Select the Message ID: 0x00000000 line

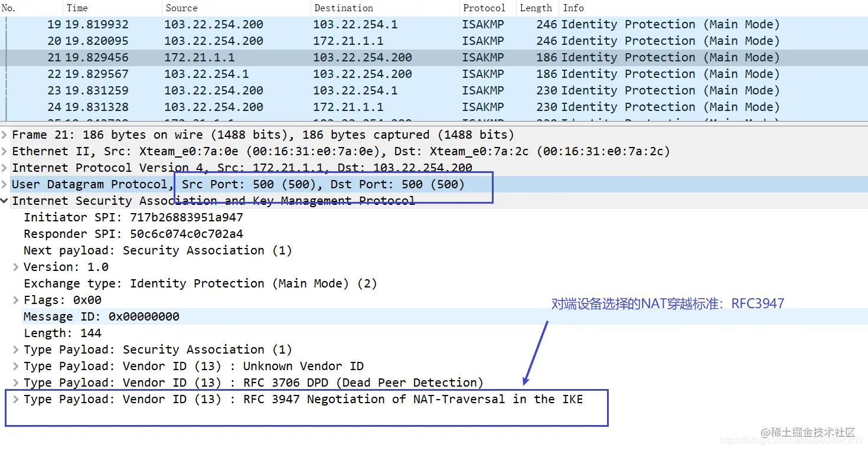pyautogui.click(x=102, y=316)
